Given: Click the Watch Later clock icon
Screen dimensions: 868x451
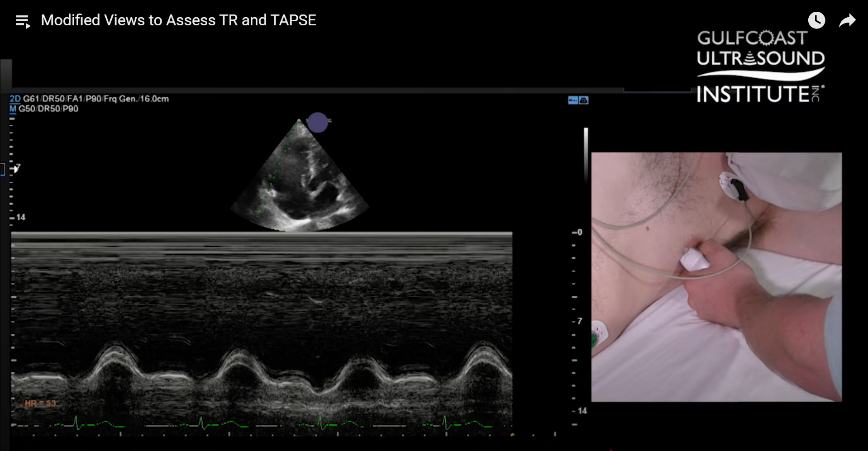Looking at the screenshot, I should 816,20.
